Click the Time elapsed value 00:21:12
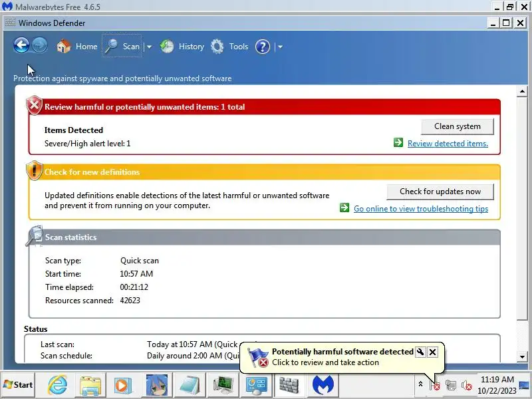Viewport: 532px width, 399px height. coord(134,287)
